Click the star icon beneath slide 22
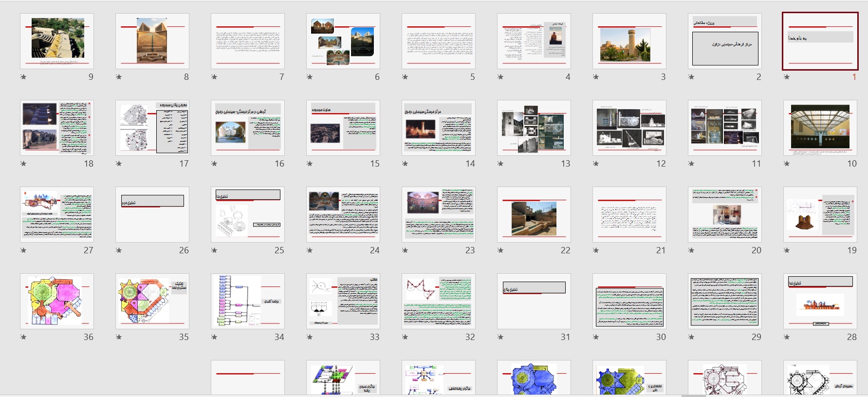 tap(500, 250)
